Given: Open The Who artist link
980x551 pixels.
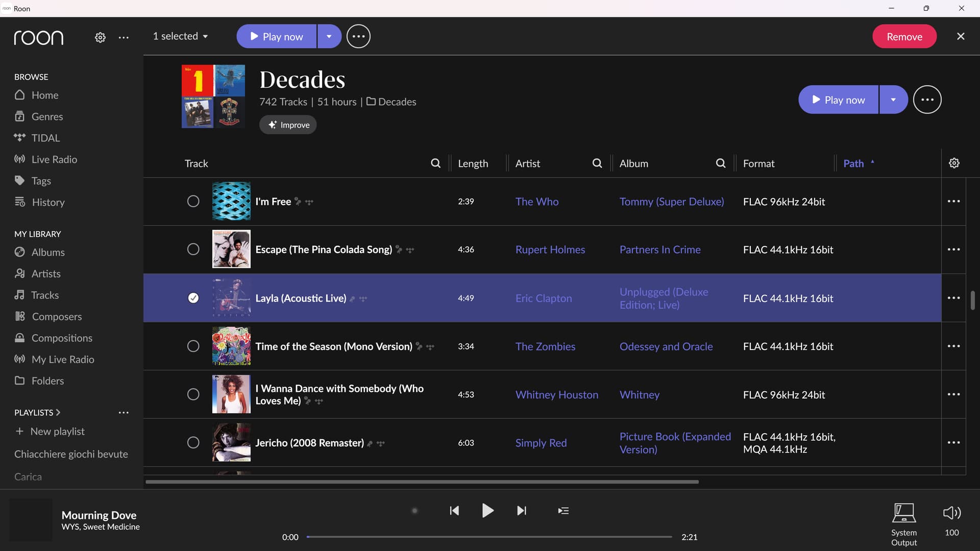Looking at the screenshot, I should pyautogui.click(x=537, y=202).
